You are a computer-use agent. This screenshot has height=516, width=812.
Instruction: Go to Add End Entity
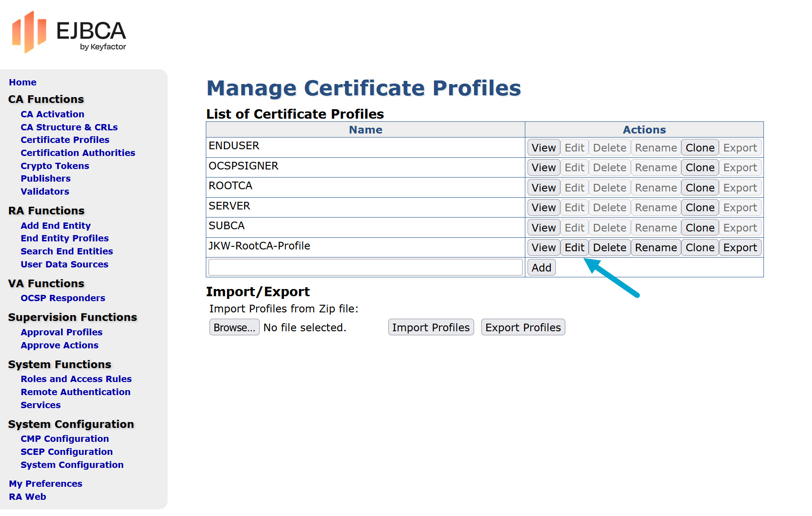(x=56, y=225)
